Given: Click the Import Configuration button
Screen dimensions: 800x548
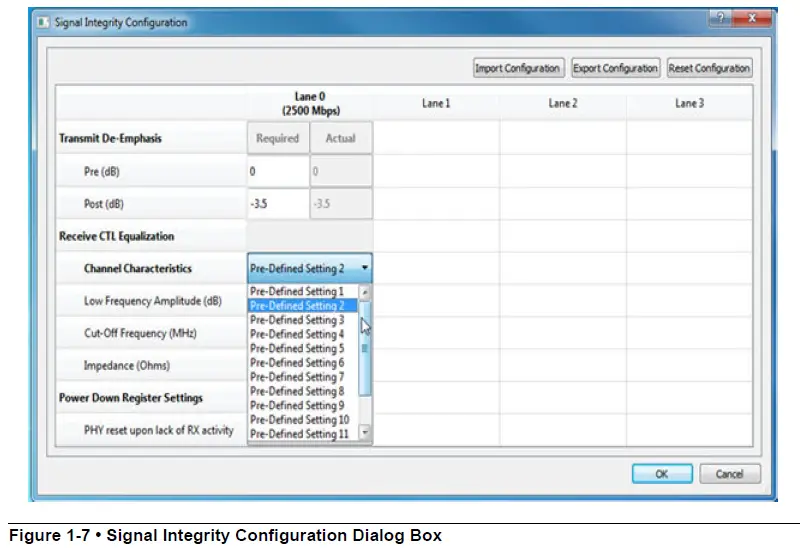Looking at the screenshot, I should [x=518, y=68].
